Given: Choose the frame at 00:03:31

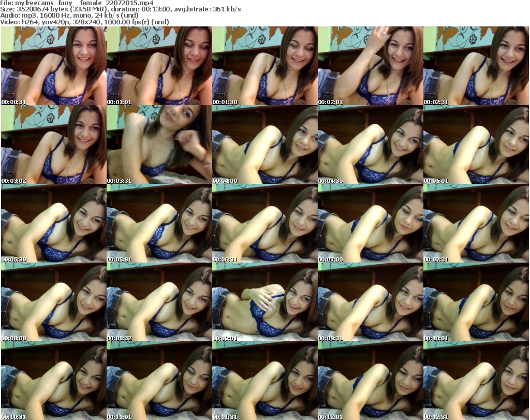Looking at the screenshot, I should (159, 144).
